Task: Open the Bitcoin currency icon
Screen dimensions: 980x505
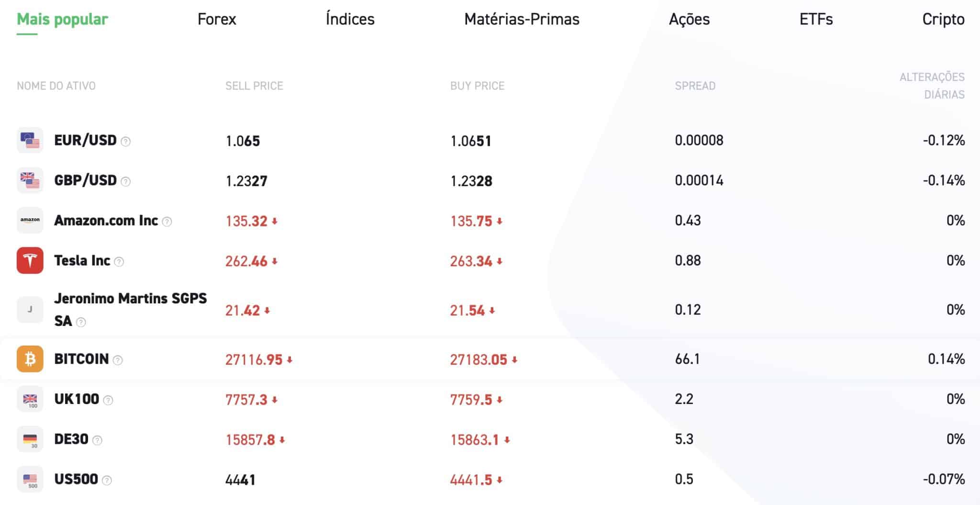Action: click(x=31, y=359)
